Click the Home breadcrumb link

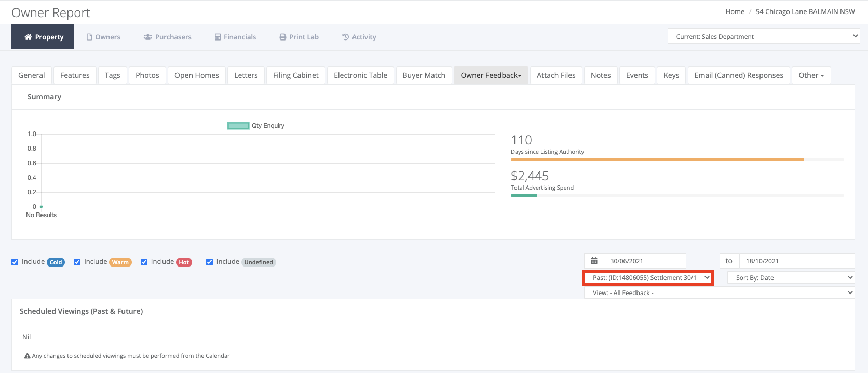[735, 11]
